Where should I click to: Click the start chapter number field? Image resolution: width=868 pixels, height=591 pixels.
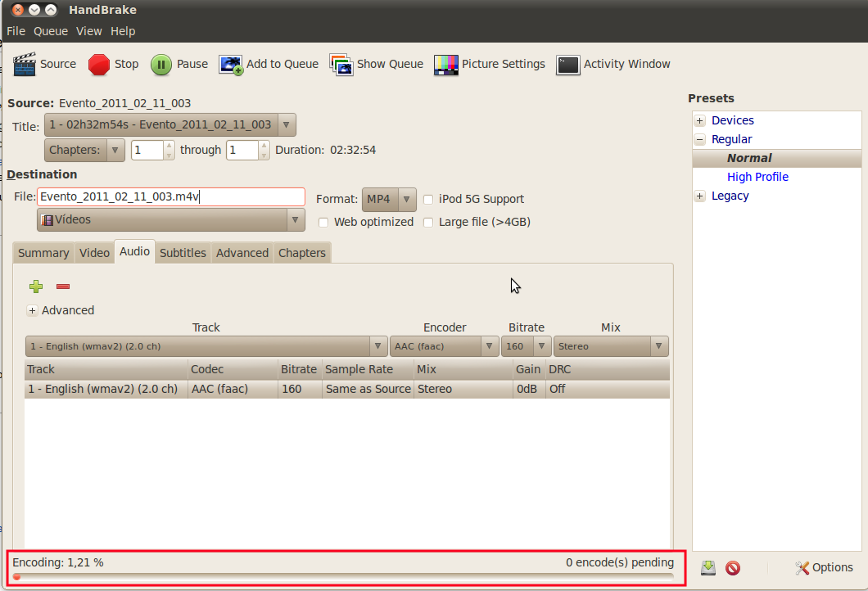[147, 150]
